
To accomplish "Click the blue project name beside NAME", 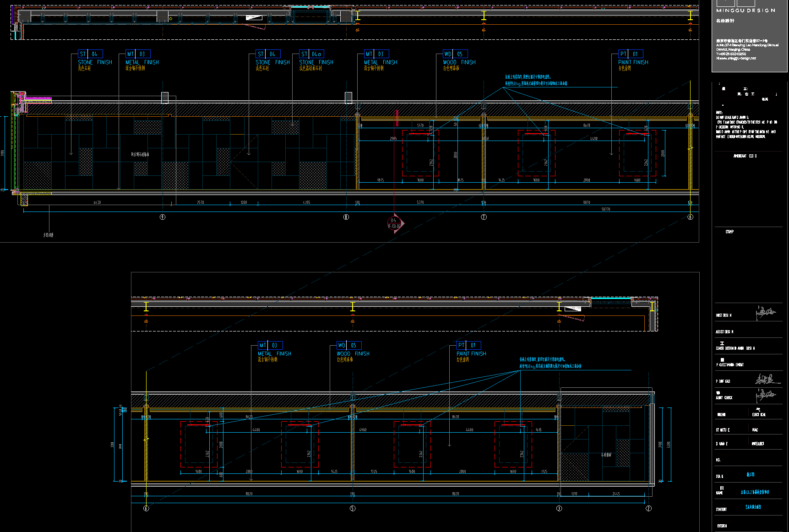I will [755, 492].
